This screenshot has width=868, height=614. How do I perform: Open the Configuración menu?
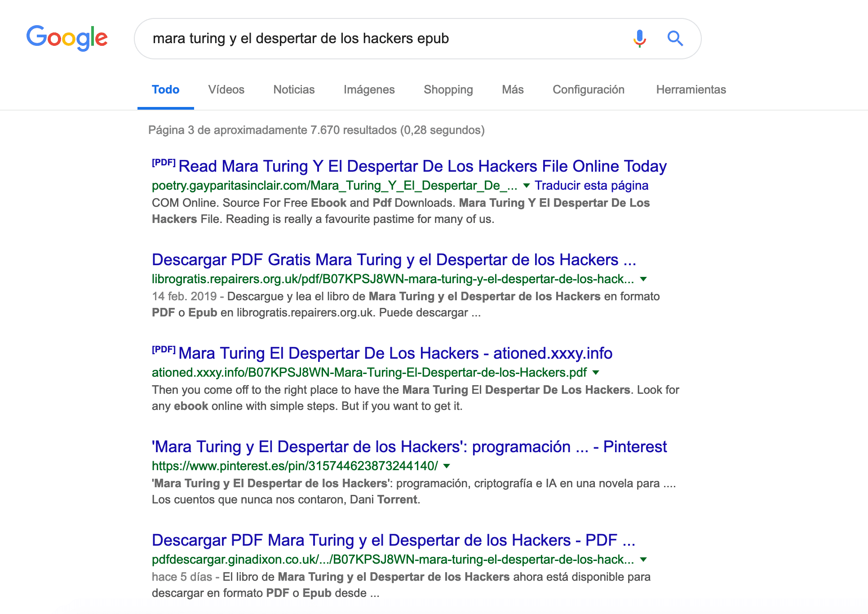[x=589, y=89]
